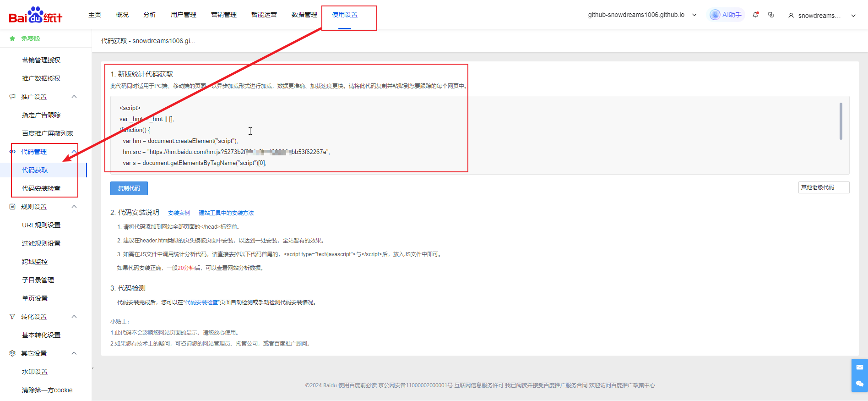868x401 pixels.
Task: Open the AI助手 assistant
Action: coord(727,15)
